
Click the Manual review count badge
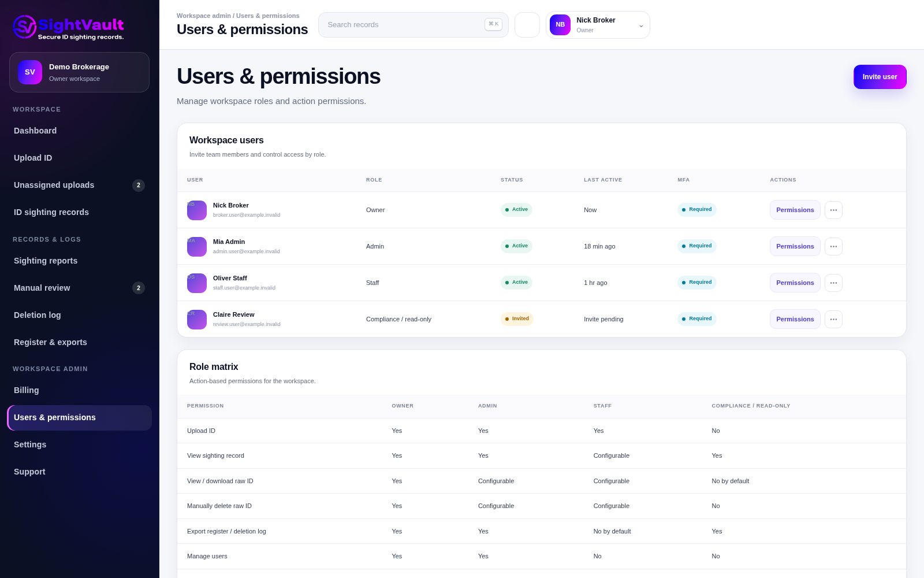coord(139,288)
